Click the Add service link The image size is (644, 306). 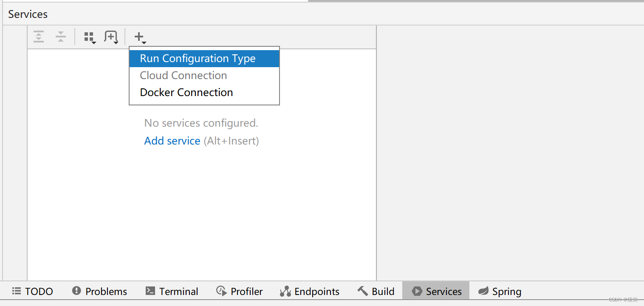pyautogui.click(x=172, y=141)
